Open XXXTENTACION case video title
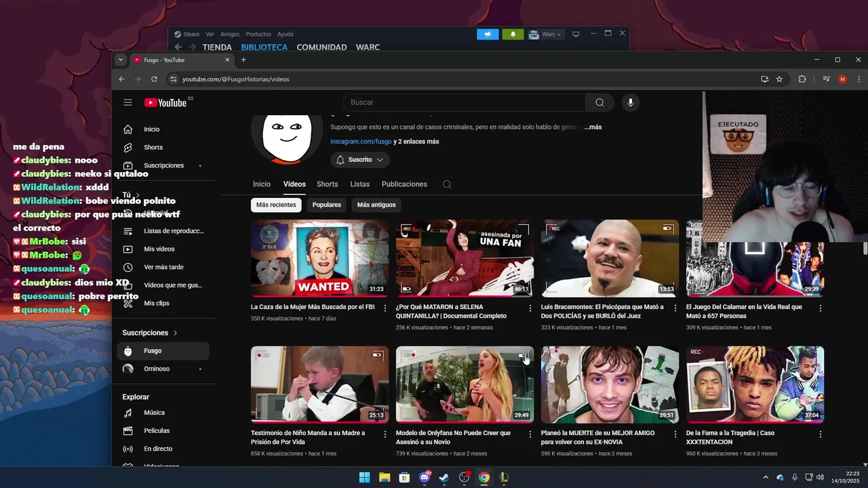Viewport: 868px width, 488px height. 730,438
